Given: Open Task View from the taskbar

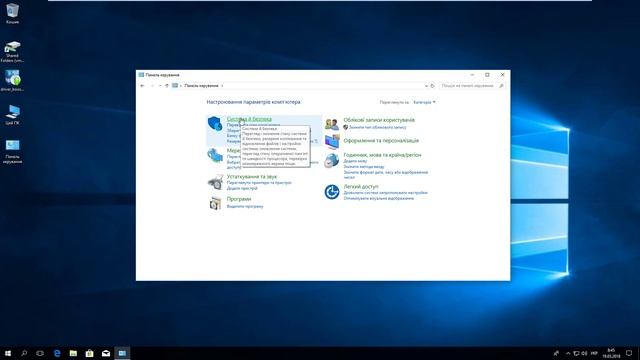Looking at the screenshot, I should (x=40, y=353).
